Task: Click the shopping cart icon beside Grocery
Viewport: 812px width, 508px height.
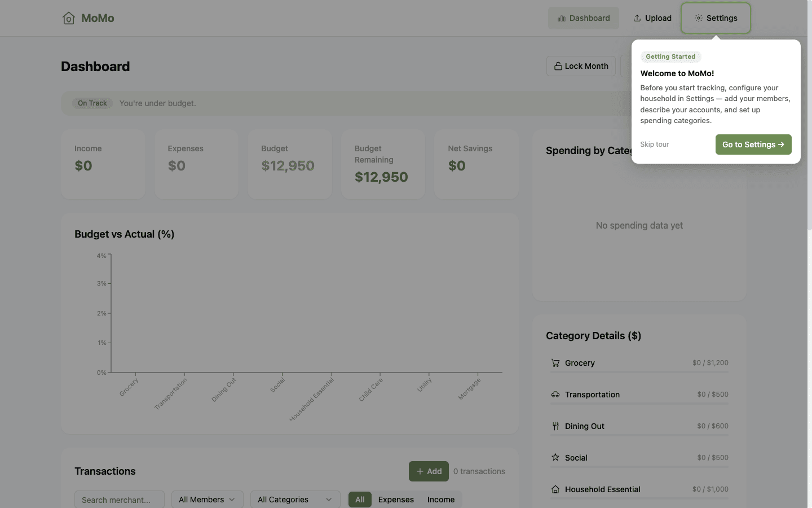Action: pos(555,363)
